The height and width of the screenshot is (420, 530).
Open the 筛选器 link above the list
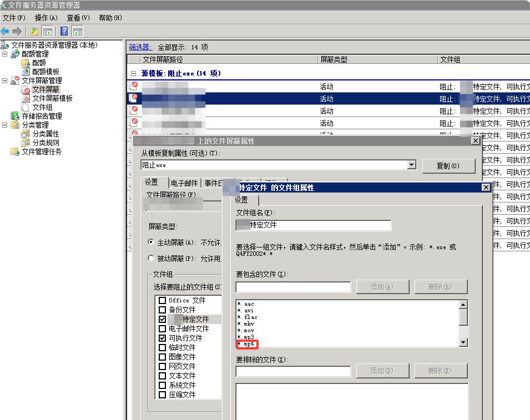pyautogui.click(x=139, y=47)
